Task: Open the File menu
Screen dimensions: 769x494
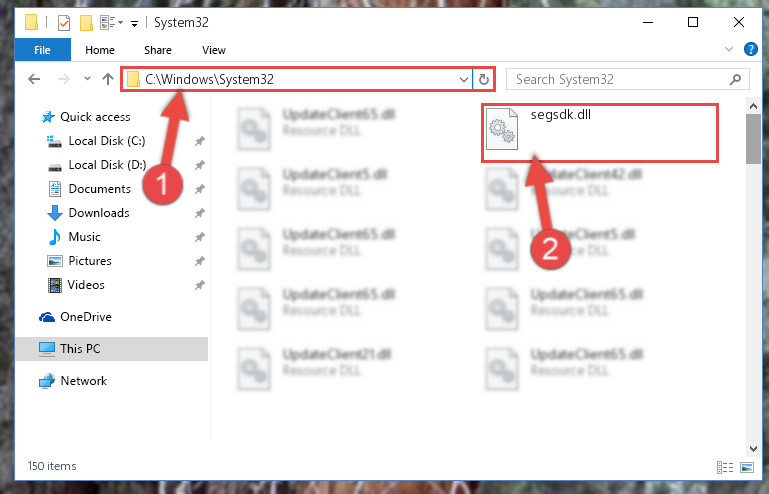Action: click(43, 50)
